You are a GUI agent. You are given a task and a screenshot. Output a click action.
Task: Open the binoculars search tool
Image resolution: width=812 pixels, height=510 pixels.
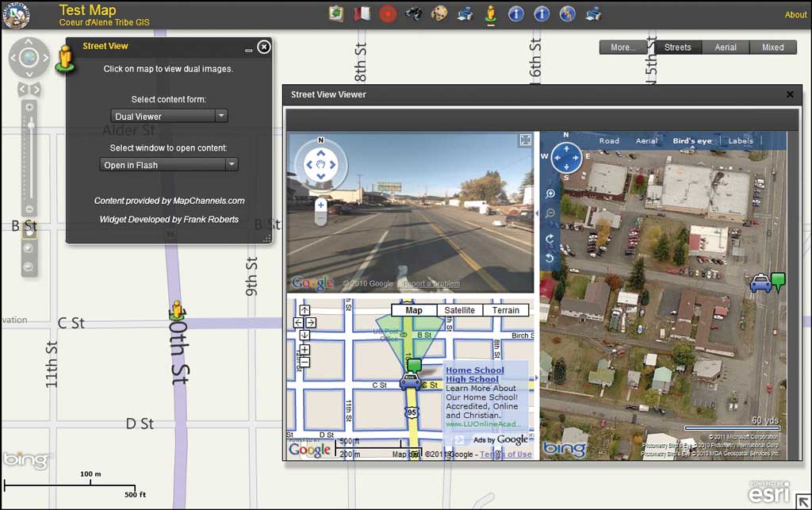click(x=413, y=13)
